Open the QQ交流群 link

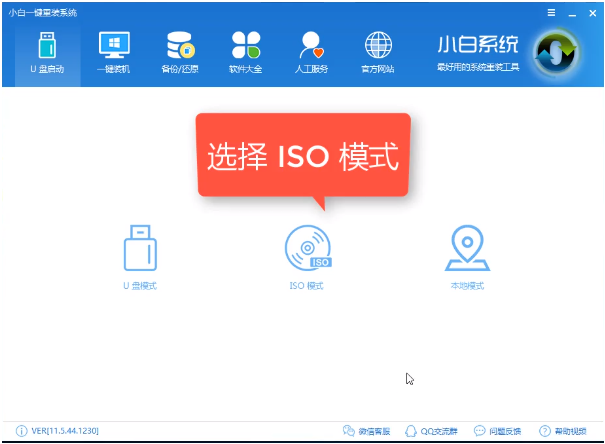click(x=431, y=431)
